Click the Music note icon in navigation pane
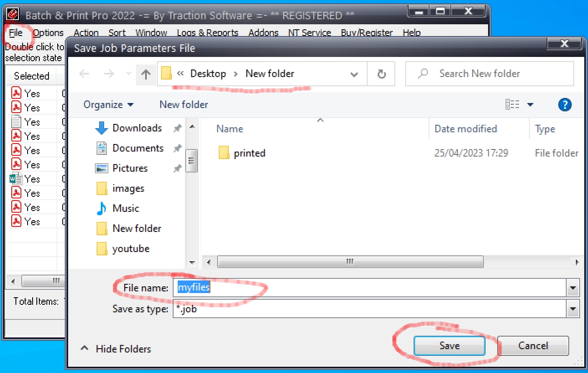Screen dimensions: 588x373 (101, 208)
